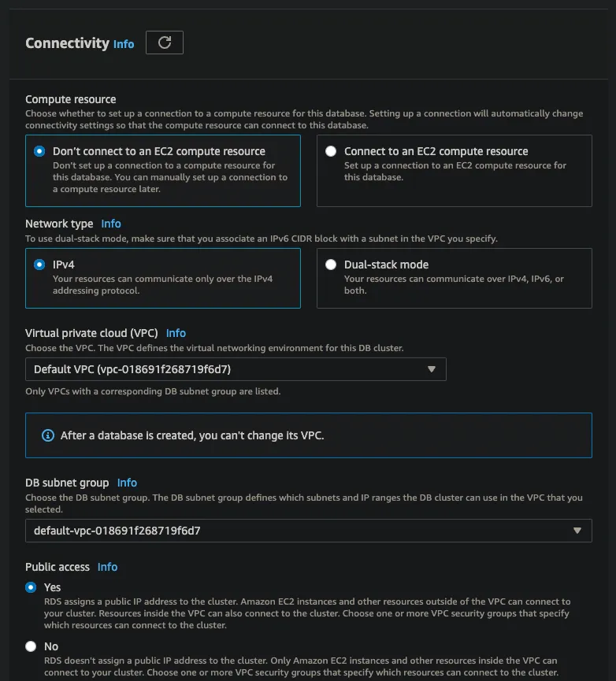Open the Public access Info link
Image resolution: width=616 pixels, height=681 pixels.
[107, 567]
